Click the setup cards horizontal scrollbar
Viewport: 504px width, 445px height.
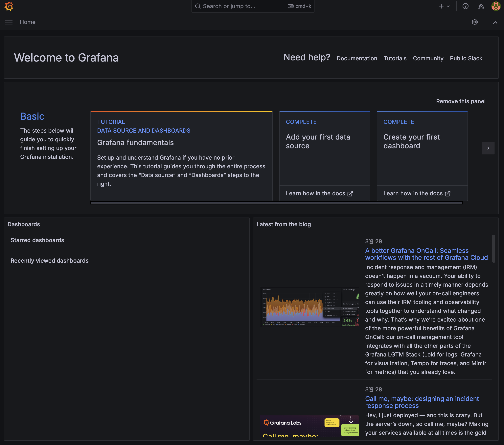click(276, 203)
